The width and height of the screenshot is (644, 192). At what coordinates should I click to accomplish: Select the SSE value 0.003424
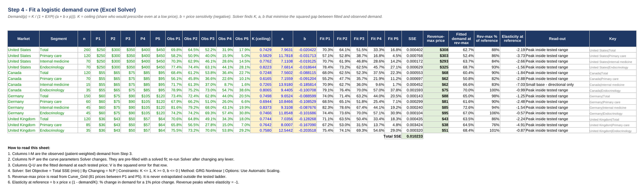point(412,125)
